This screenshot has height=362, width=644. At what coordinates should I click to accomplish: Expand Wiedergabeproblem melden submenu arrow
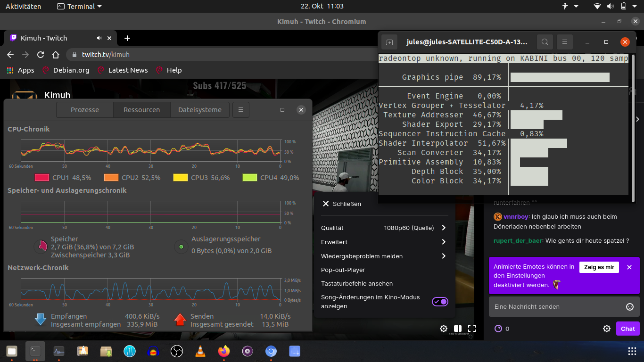pos(444,256)
